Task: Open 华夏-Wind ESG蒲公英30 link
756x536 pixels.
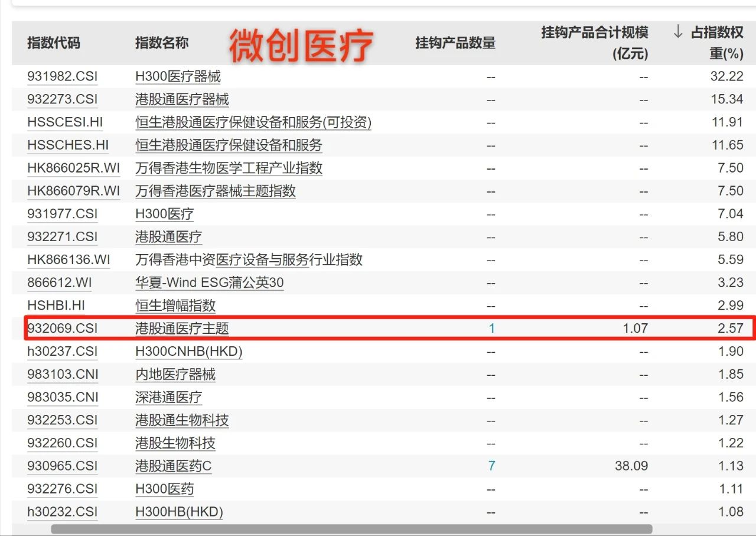Action: 209,282
